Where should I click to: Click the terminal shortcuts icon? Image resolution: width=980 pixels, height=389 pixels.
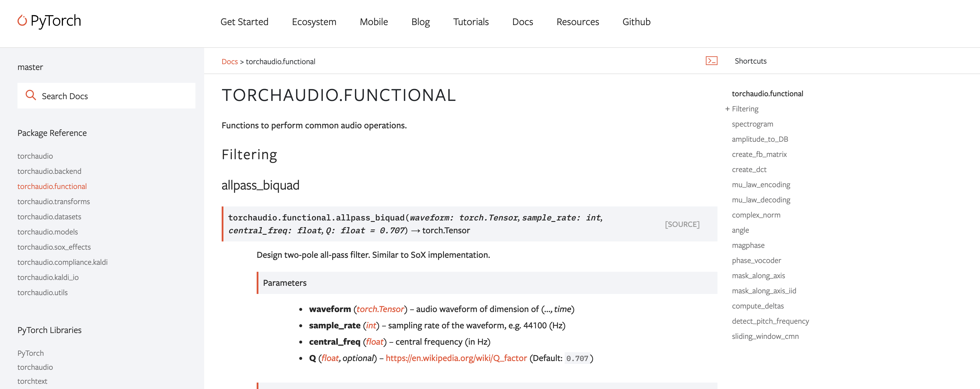(711, 61)
